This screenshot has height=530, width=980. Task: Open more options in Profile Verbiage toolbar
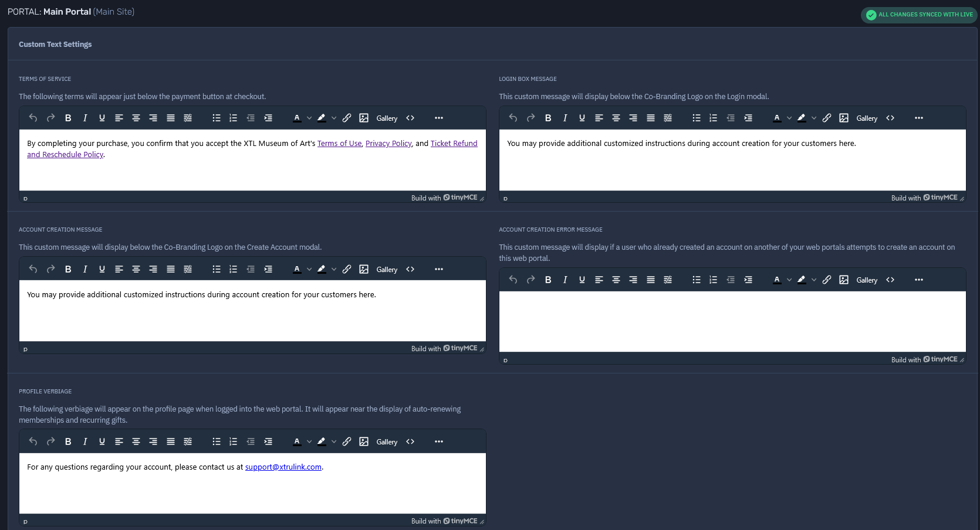439,441
